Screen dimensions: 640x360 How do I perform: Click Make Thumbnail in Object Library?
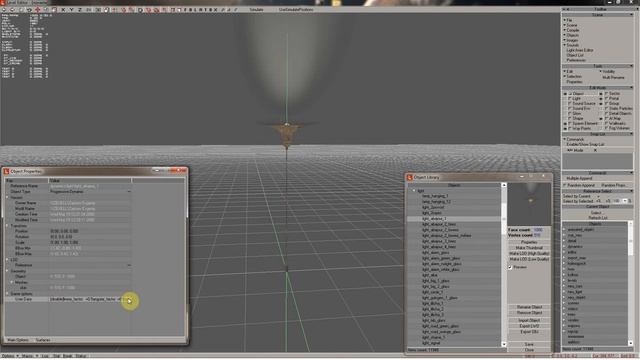coord(529,248)
